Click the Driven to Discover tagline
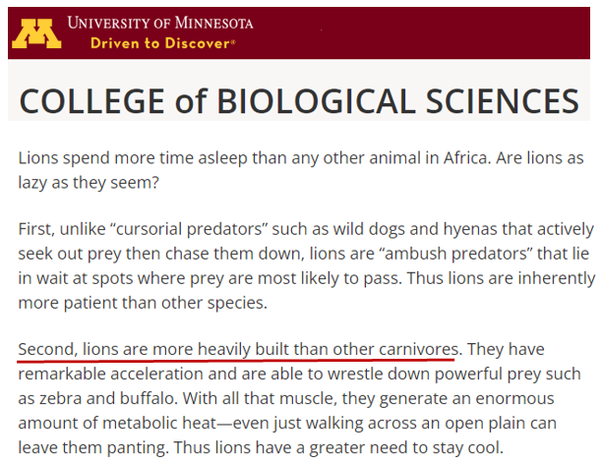The image size is (602, 462). (x=163, y=43)
